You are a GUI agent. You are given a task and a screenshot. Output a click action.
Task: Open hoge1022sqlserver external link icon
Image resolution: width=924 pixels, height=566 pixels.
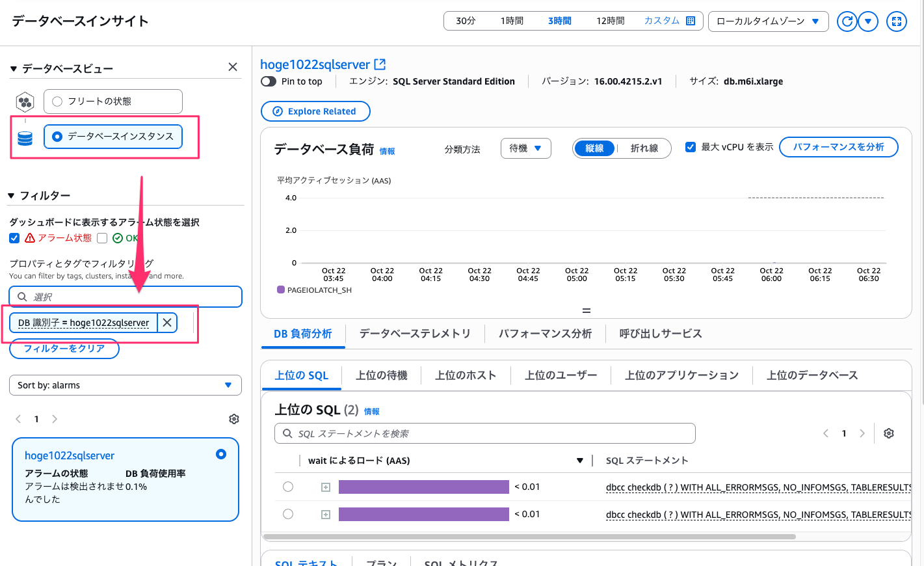tap(380, 64)
